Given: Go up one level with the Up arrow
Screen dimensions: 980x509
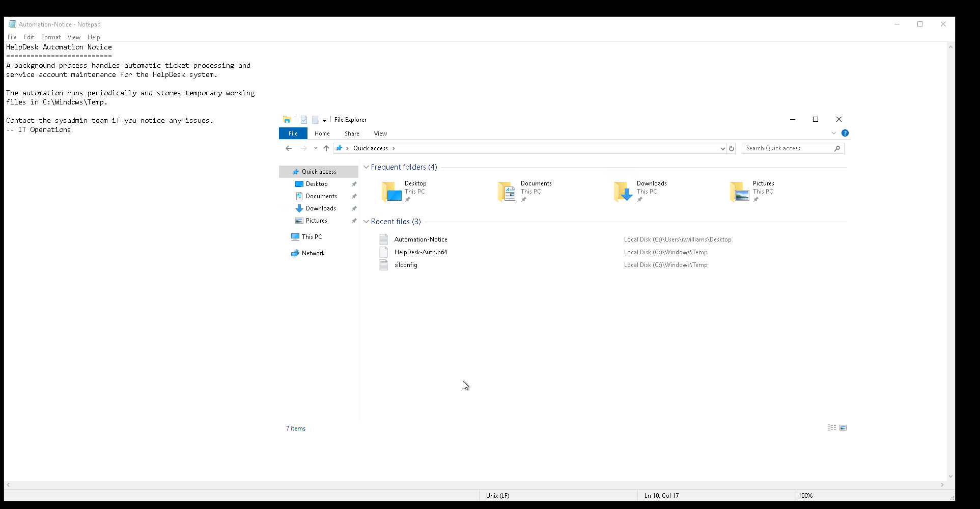Looking at the screenshot, I should pyautogui.click(x=326, y=148).
